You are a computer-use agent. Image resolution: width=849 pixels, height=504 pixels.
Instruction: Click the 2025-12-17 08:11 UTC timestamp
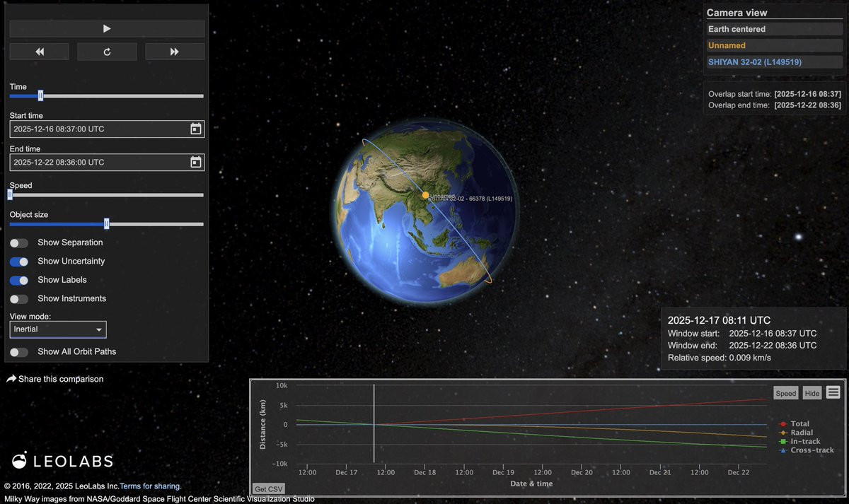[x=719, y=320]
